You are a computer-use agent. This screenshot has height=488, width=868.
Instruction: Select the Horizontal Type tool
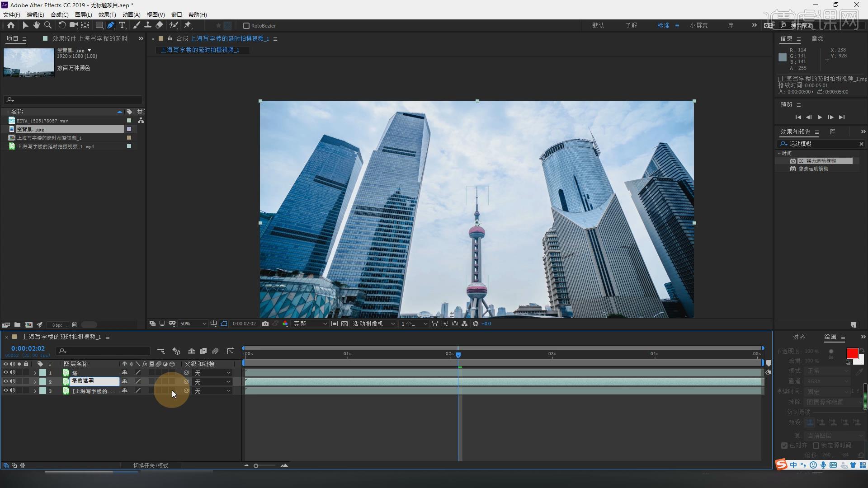click(122, 25)
